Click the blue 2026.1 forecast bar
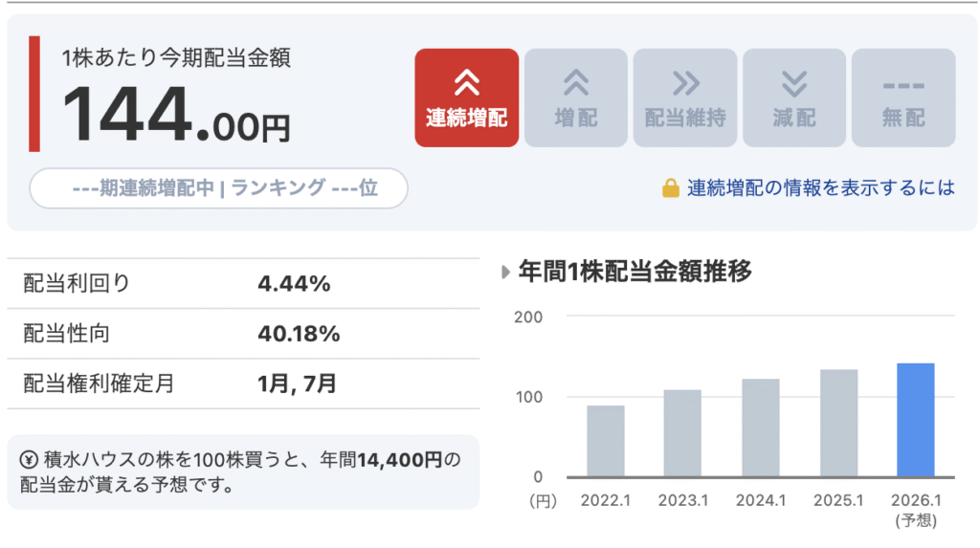 tap(915, 420)
